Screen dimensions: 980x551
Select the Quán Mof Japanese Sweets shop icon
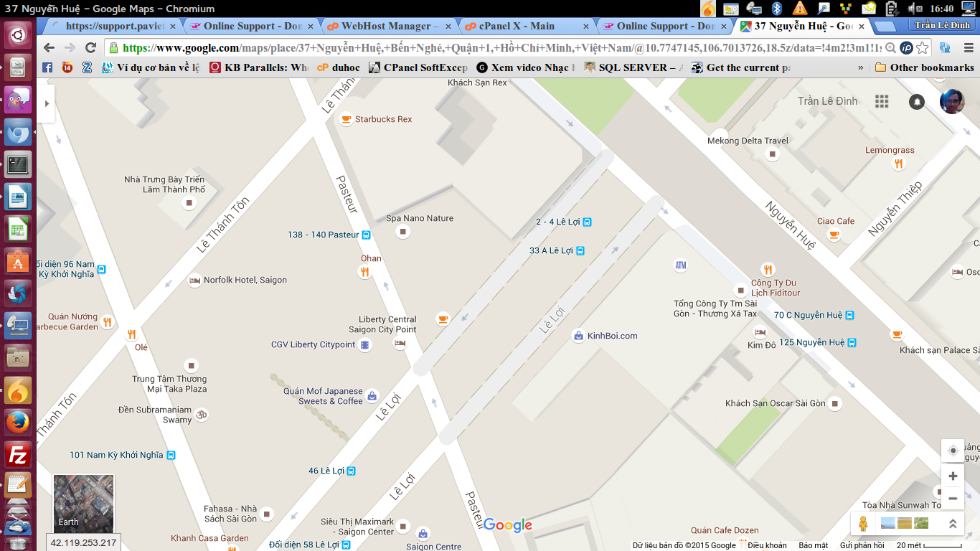372,395
